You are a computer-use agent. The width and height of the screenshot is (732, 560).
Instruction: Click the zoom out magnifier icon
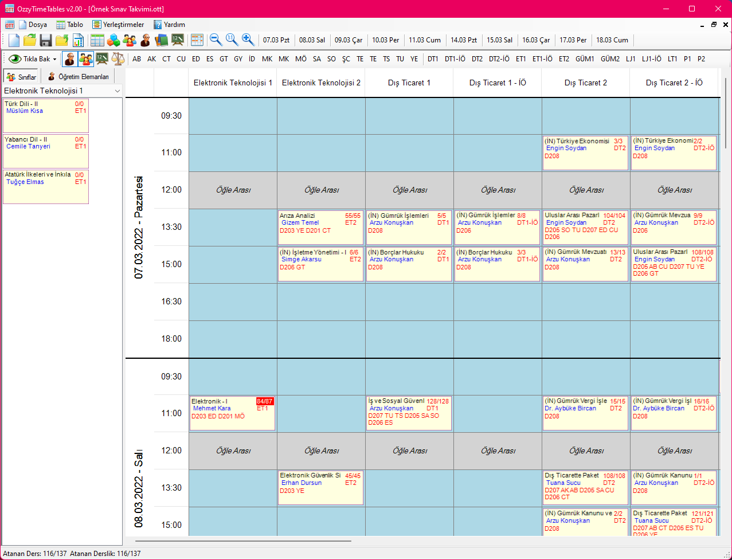216,40
